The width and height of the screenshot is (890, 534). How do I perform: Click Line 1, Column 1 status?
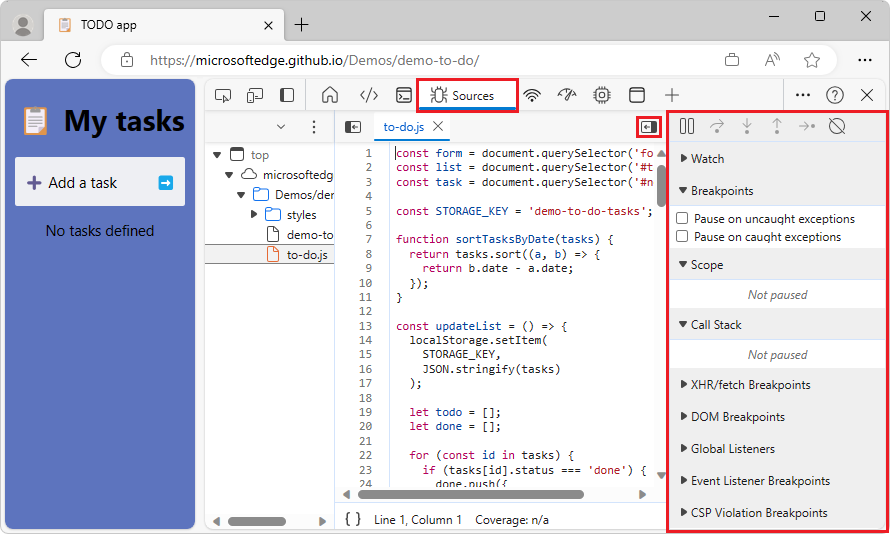(418, 520)
